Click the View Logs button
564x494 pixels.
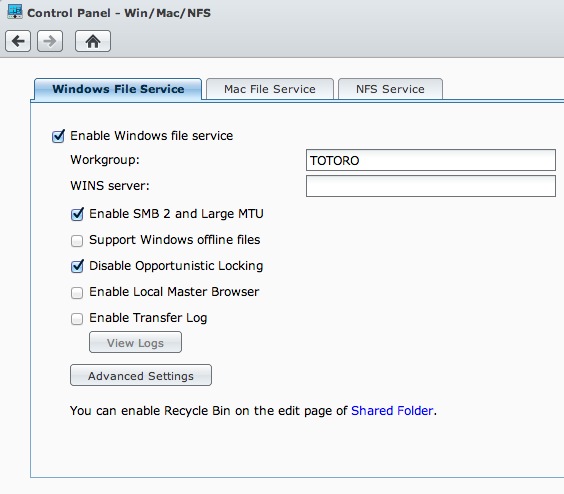(x=135, y=342)
